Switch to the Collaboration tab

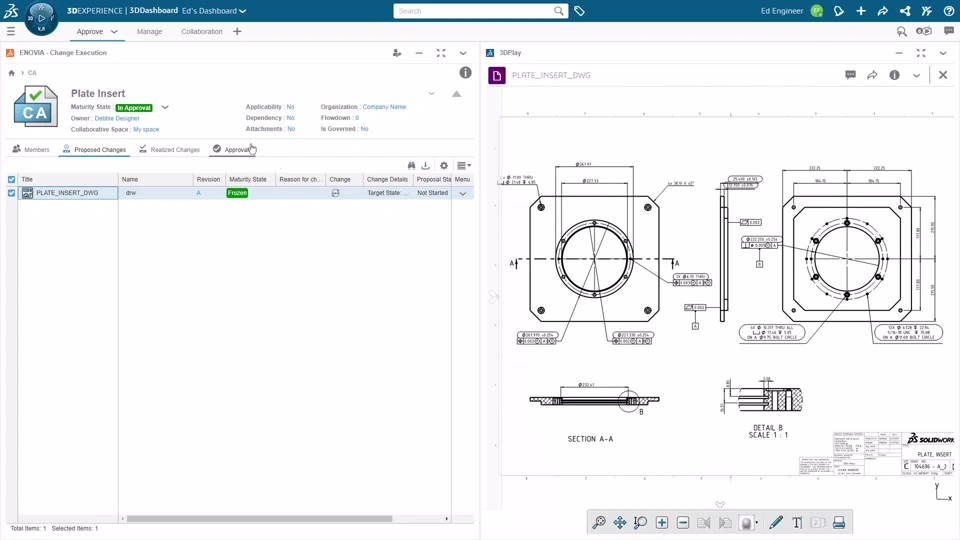(x=201, y=31)
